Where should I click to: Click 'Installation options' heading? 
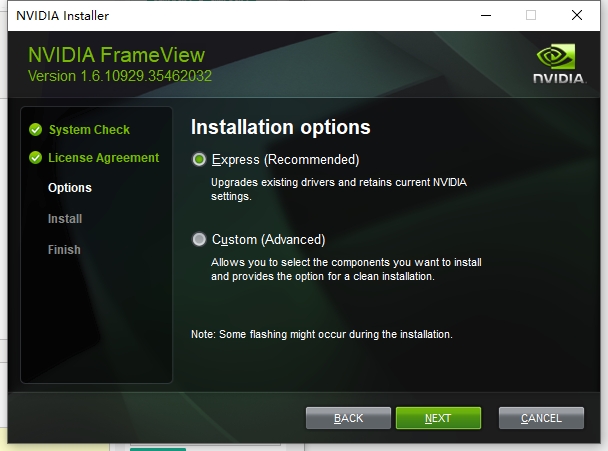coord(281,127)
